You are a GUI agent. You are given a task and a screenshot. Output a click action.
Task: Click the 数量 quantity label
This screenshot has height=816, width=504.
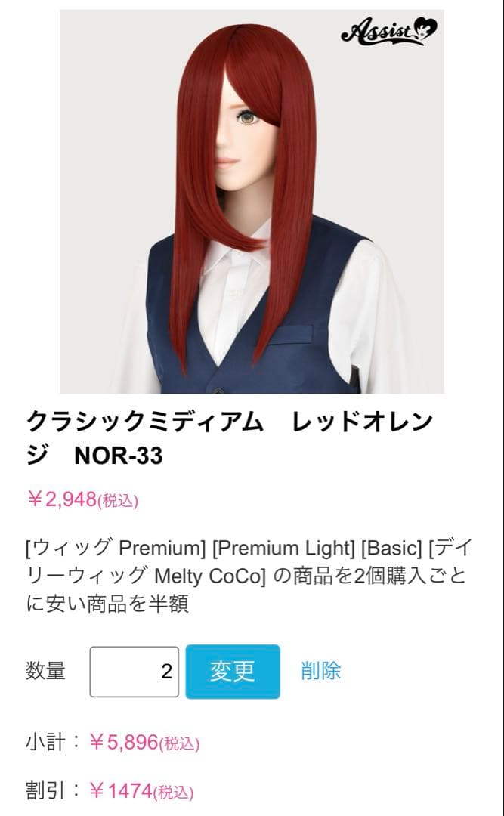pyautogui.click(x=45, y=671)
